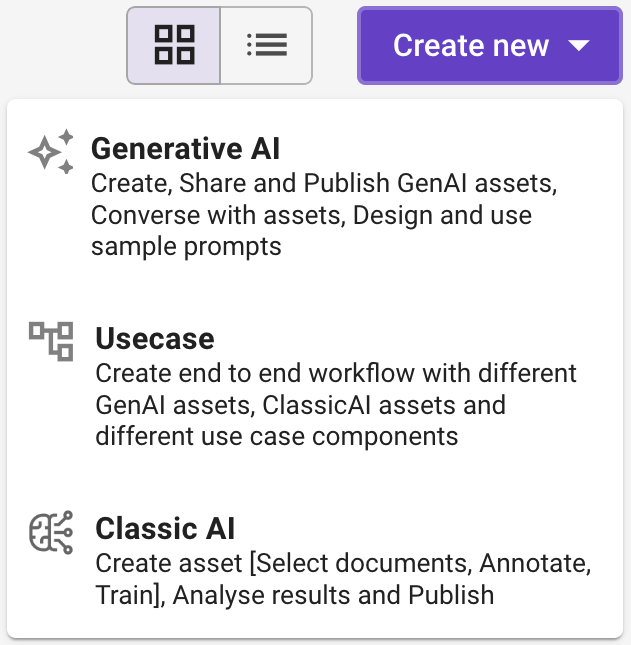Click the Classic AI brain circuit icon
The image size is (631, 645).
tap(51, 532)
